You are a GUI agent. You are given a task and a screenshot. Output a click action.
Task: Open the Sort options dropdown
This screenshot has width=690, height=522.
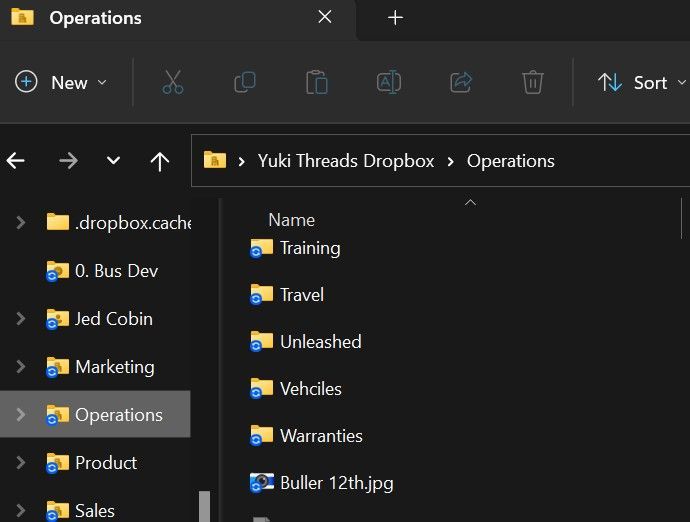click(x=642, y=83)
